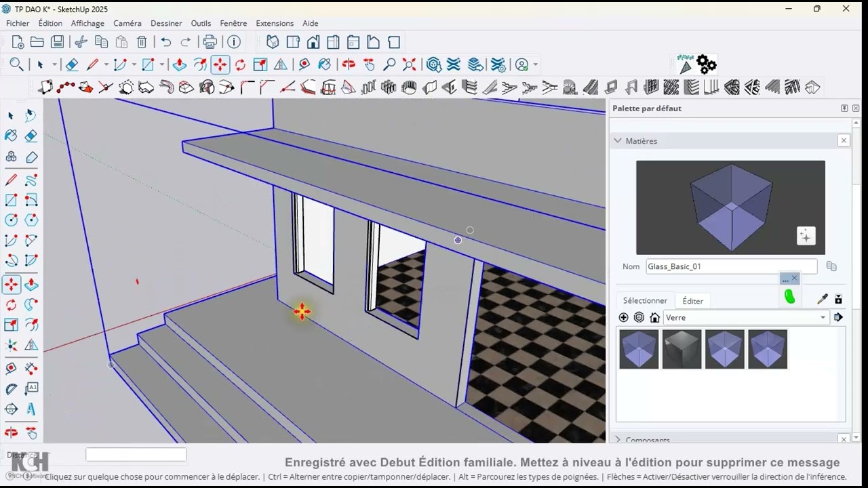Close the Matières panel
The image size is (868, 488).
coord(844,140)
